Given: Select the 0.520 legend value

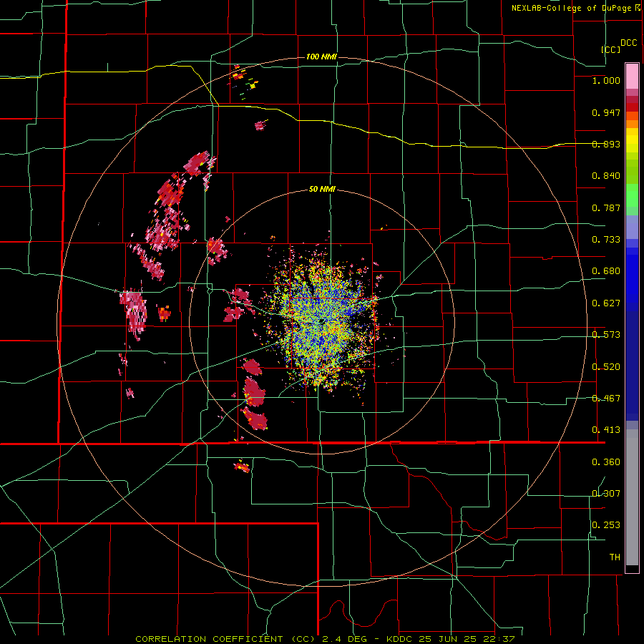Looking at the screenshot, I should tap(606, 367).
